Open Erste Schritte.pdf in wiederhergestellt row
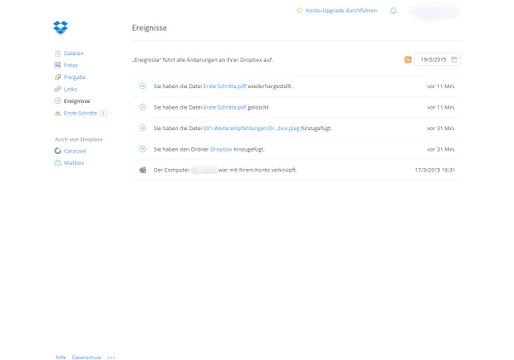Viewport: 514px width, 360px height. [224, 86]
